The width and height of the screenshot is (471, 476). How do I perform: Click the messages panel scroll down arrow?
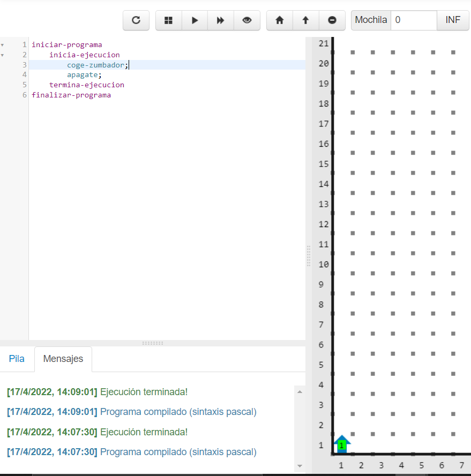click(300, 466)
